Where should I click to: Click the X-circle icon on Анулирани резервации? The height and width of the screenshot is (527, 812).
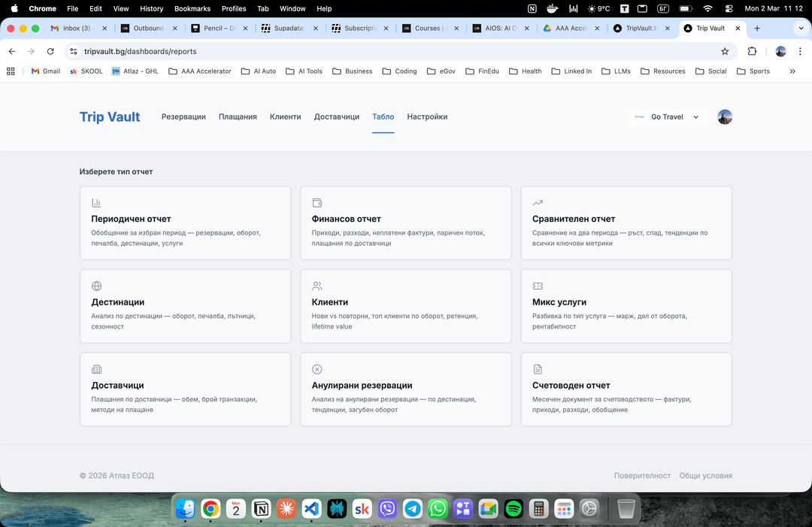(317, 369)
